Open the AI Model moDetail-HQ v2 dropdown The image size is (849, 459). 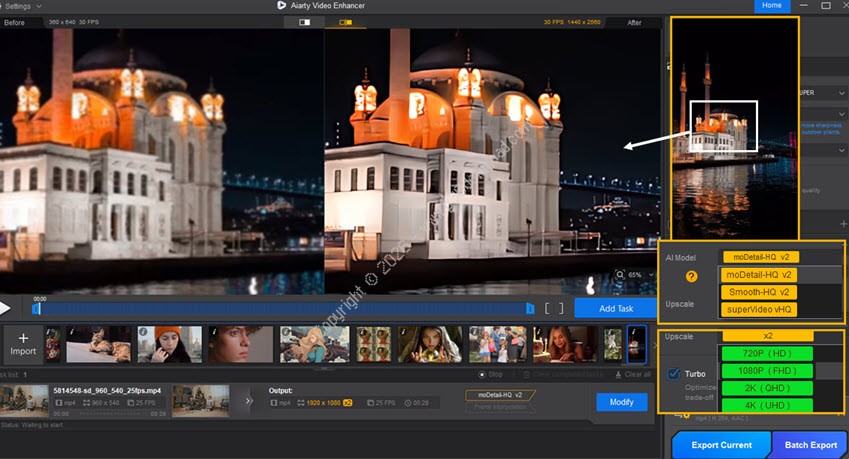[x=761, y=257]
